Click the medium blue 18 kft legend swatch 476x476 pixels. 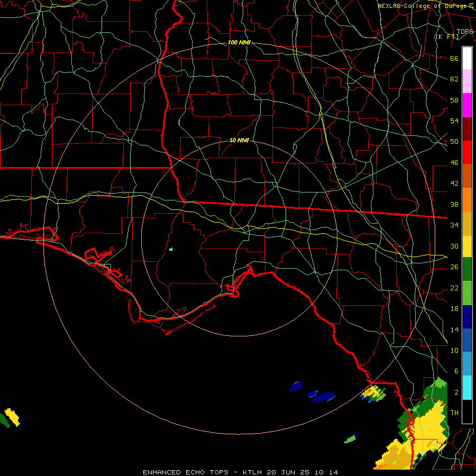coord(467,340)
